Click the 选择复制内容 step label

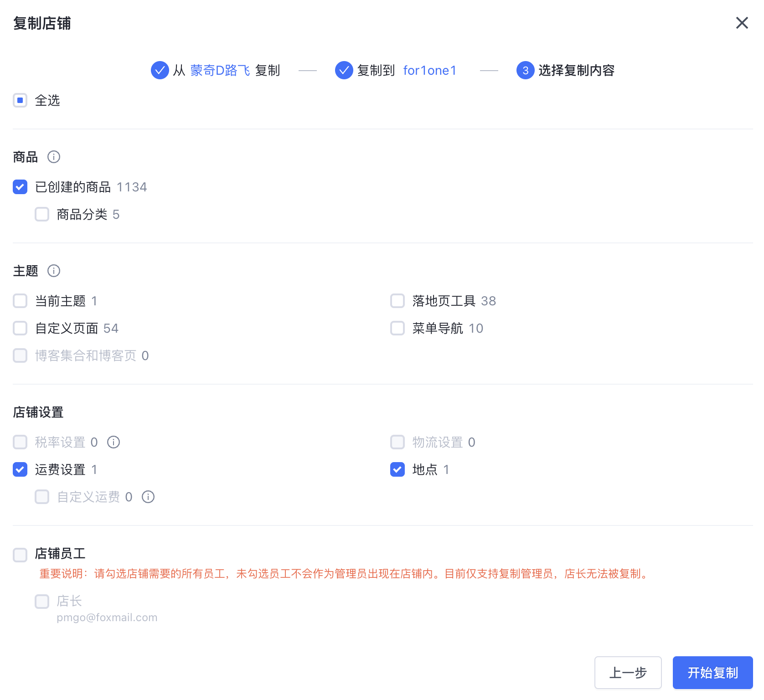[577, 70]
